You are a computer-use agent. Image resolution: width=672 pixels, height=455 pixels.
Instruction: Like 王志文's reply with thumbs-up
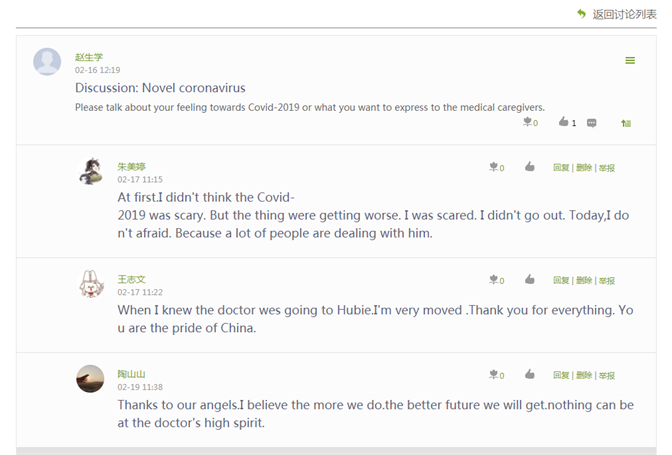pos(530,280)
